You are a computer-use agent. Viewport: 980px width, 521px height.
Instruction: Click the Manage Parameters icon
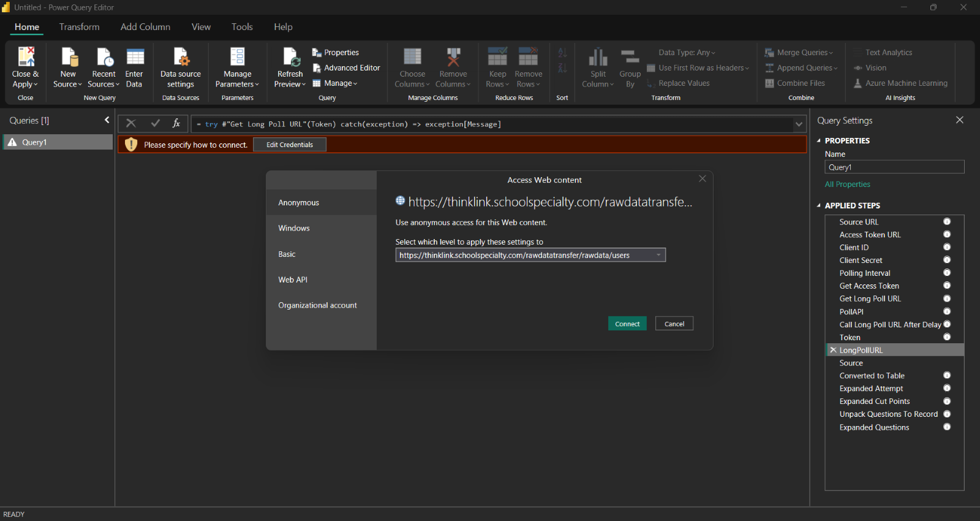pos(238,56)
